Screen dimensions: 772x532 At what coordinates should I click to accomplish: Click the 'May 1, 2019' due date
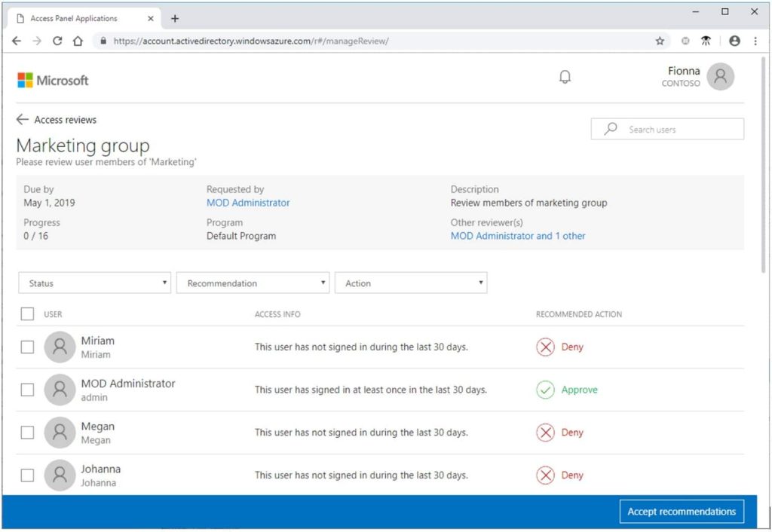49,203
